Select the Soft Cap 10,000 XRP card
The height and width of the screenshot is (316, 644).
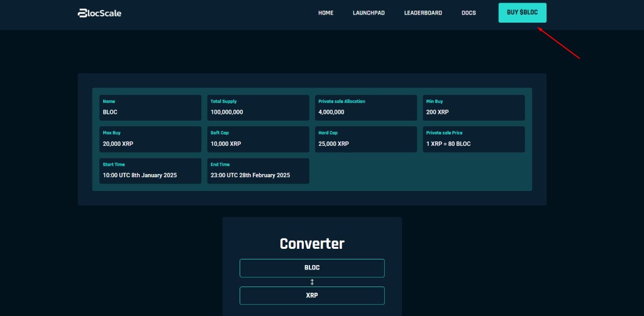pos(258,139)
